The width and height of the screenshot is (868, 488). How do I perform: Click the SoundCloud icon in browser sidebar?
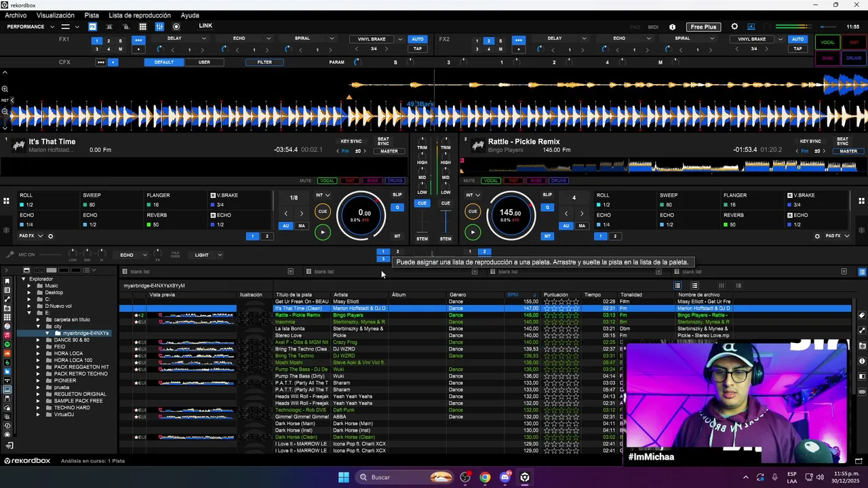pos(7,354)
